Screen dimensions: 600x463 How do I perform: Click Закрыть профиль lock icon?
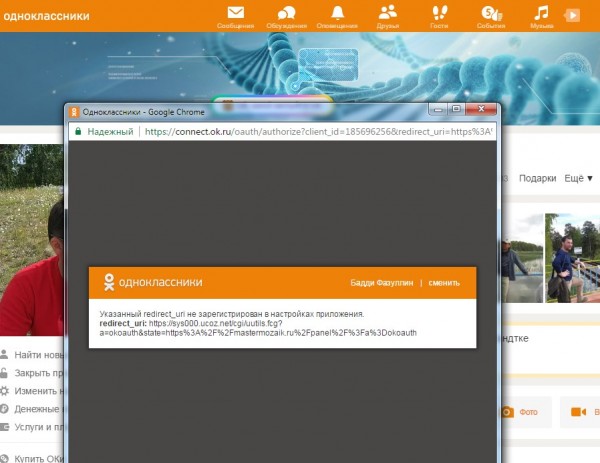tap(4, 373)
